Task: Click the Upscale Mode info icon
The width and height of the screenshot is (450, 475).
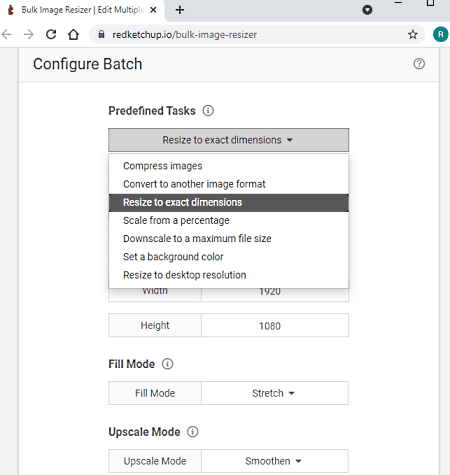Action: (x=193, y=432)
